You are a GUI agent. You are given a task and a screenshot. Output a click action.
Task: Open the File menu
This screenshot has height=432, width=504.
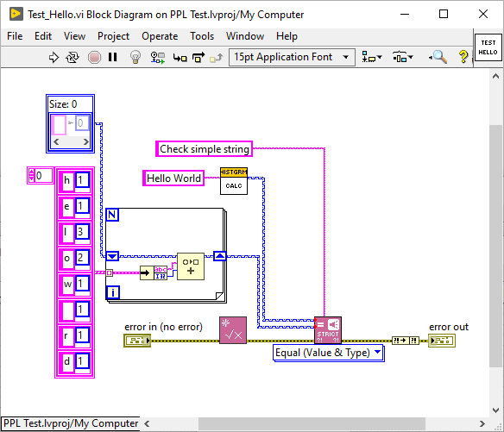pos(15,36)
